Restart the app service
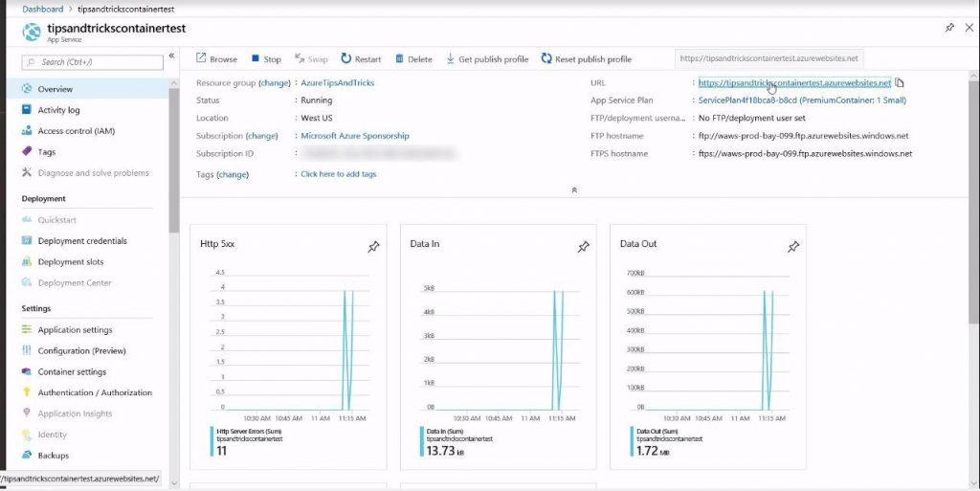This screenshot has width=980, height=491. coord(361,58)
